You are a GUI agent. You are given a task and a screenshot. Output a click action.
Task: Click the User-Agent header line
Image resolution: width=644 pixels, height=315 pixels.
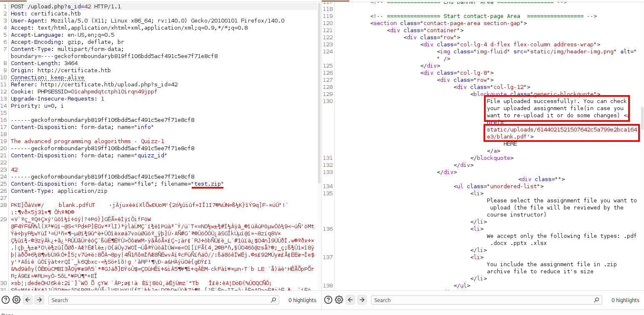coord(148,21)
